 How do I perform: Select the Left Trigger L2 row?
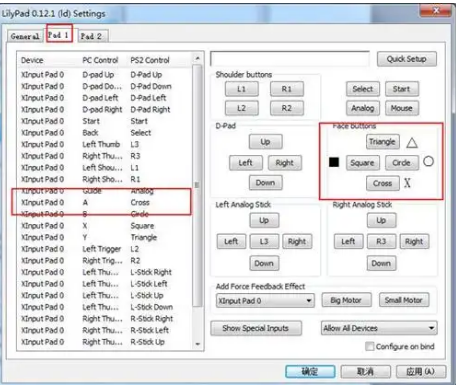coord(105,249)
